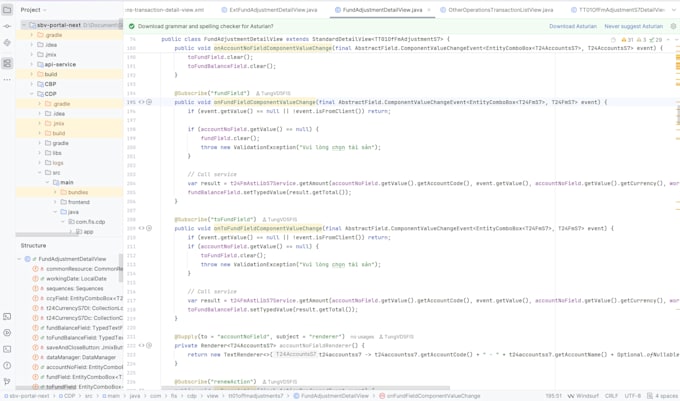Collapse the java folder
The image size is (680, 401).
pyautogui.click(x=55, y=212)
